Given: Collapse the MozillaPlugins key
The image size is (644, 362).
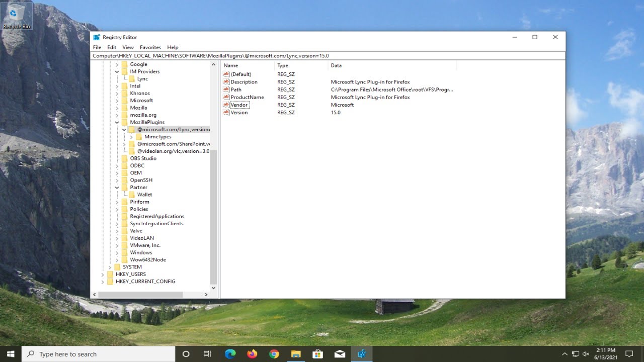Looking at the screenshot, I should pos(117,122).
